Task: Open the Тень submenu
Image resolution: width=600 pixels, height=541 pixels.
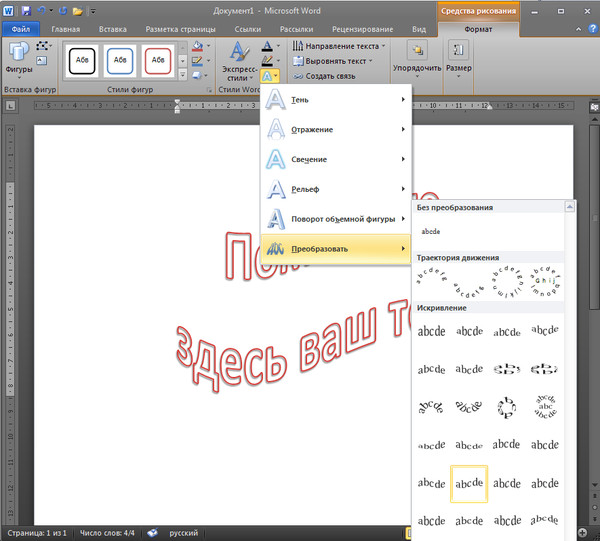Action: 336,99
